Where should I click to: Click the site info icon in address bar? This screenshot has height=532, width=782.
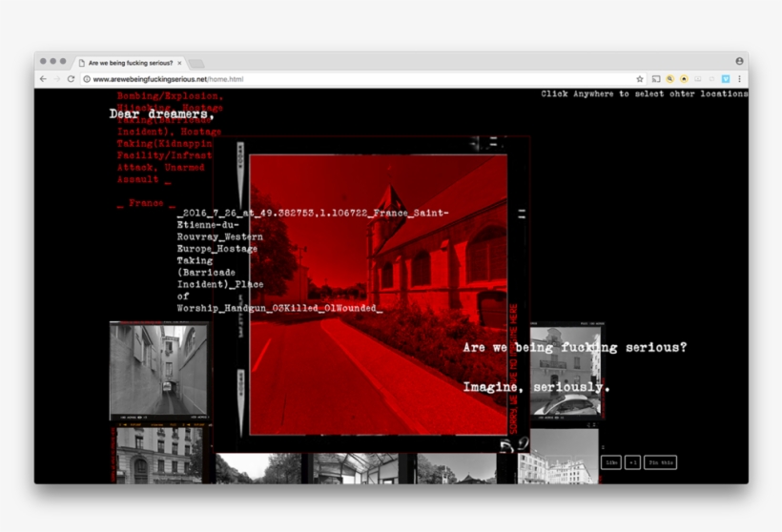tap(87, 79)
